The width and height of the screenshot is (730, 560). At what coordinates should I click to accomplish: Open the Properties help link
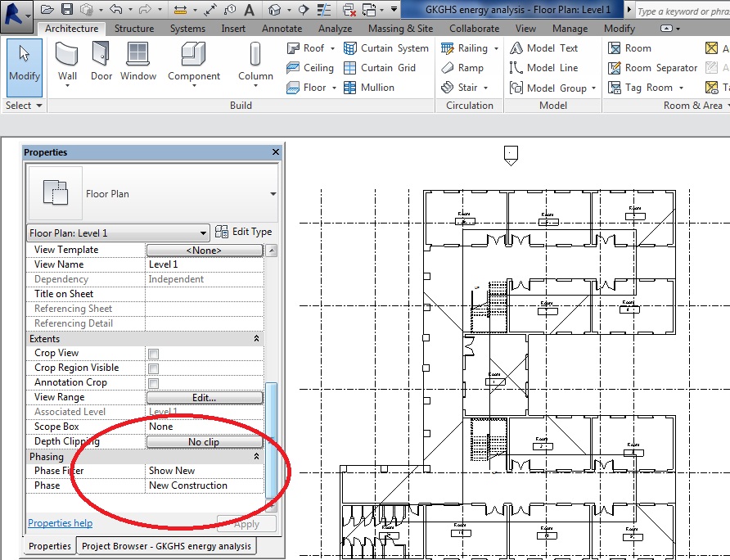click(60, 522)
